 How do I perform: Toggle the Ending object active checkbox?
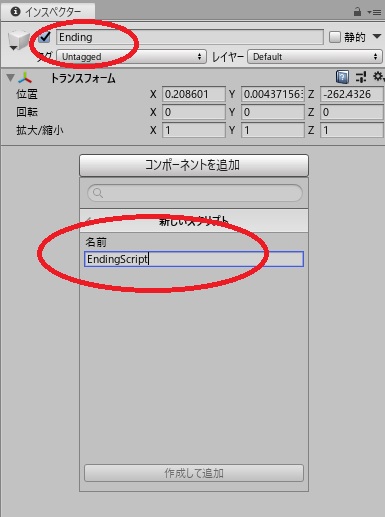point(44,37)
